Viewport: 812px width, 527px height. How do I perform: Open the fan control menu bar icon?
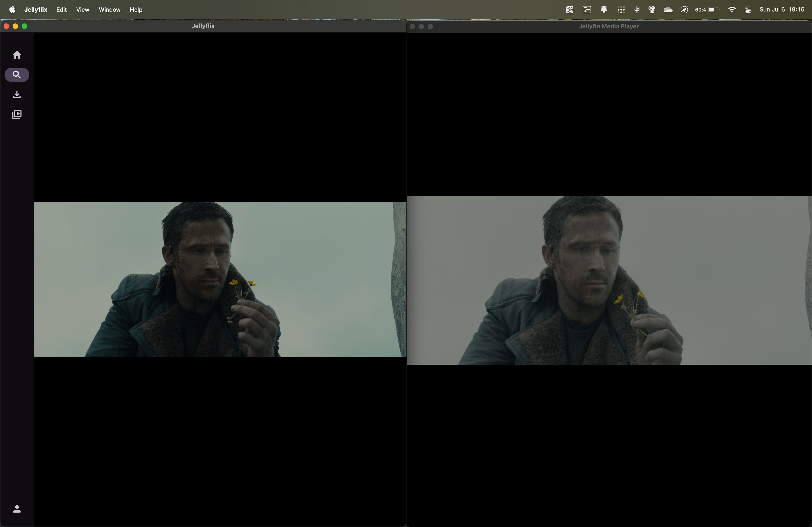click(x=570, y=9)
